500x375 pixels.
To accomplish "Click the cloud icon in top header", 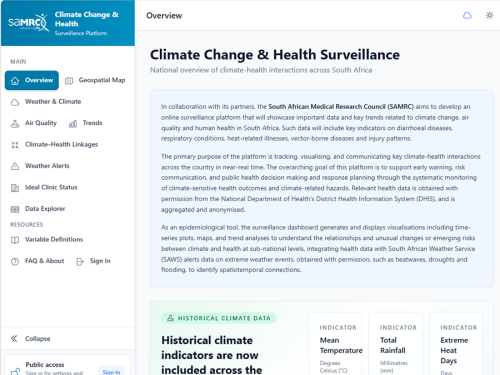I will [x=467, y=15].
